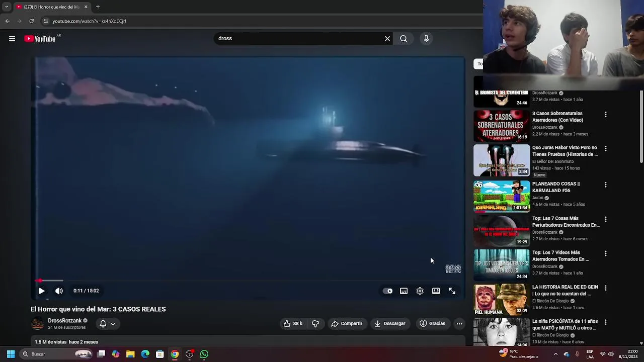Open DrossRotzank channel name link

click(65, 321)
